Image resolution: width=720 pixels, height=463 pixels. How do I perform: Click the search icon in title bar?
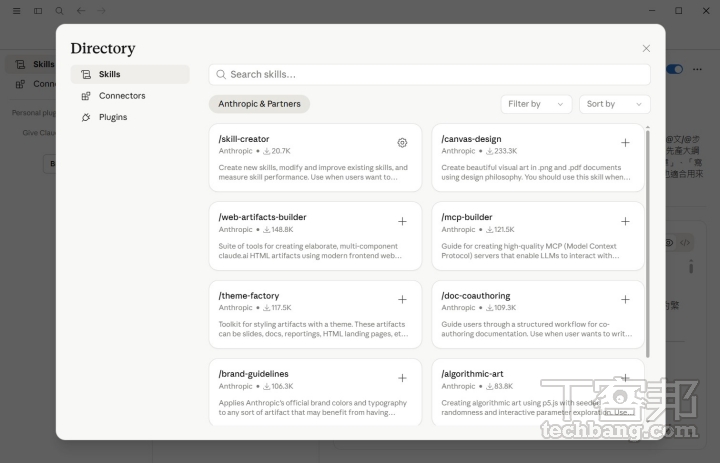(x=59, y=11)
